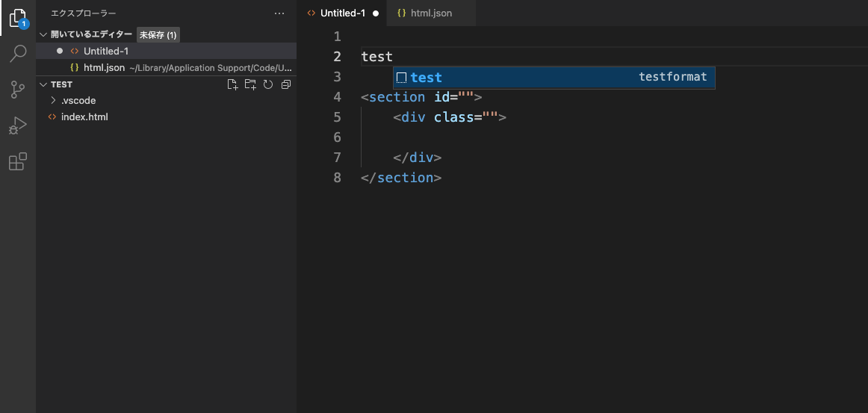
Task: Click the closing </section> tag
Action: (x=401, y=178)
